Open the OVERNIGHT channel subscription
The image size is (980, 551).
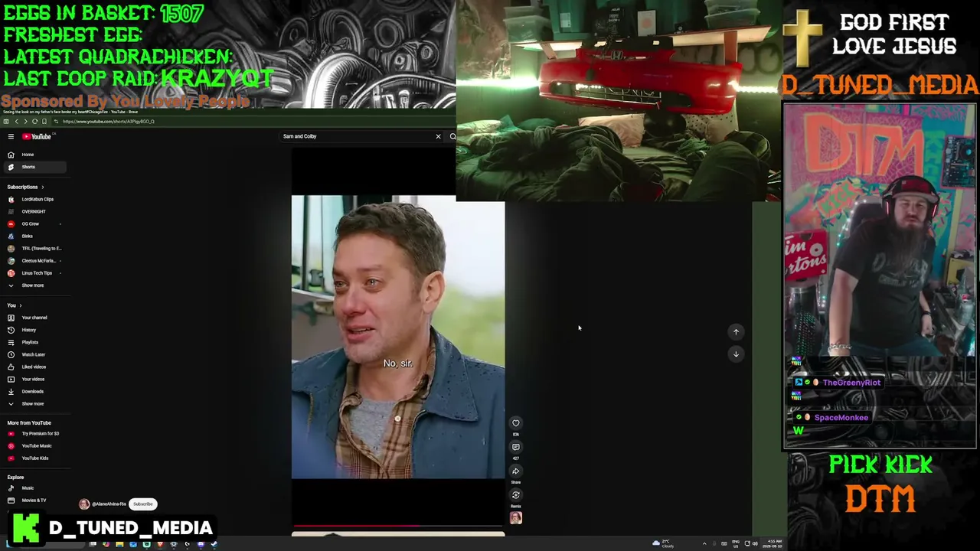point(34,211)
